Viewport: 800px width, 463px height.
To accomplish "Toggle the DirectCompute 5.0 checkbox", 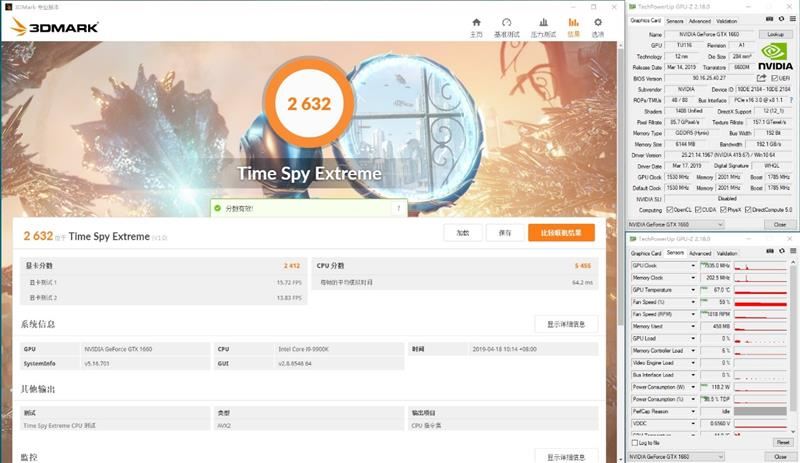I will [747, 210].
